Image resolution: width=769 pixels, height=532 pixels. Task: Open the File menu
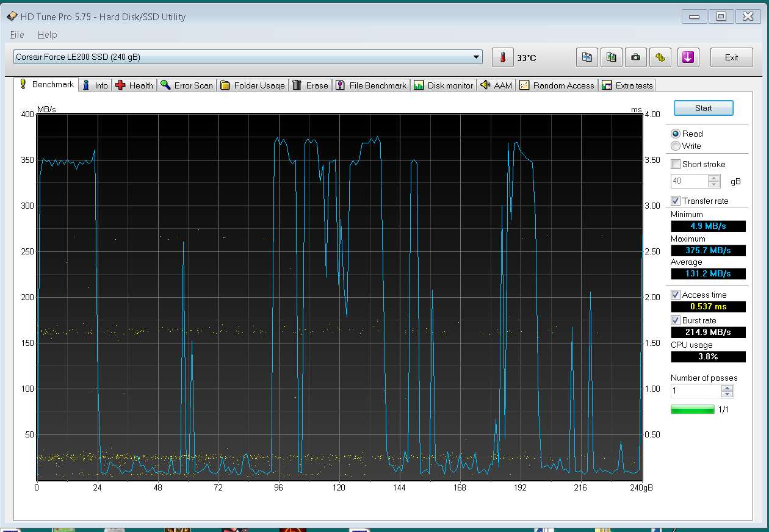tap(17, 35)
